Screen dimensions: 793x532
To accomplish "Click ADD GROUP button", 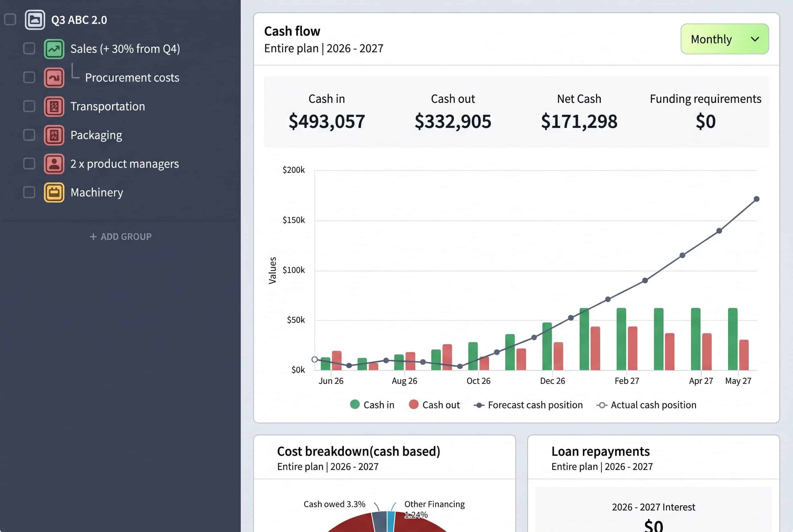I will (x=121, y=237).
